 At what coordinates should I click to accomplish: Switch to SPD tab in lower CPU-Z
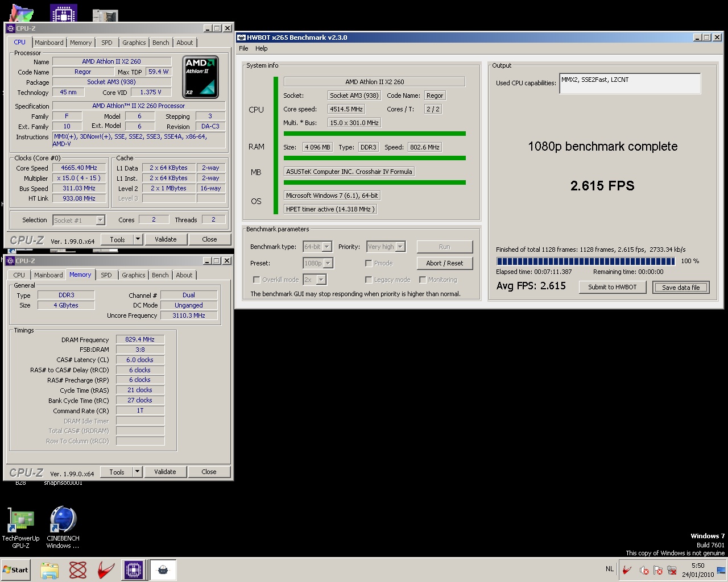[x=106, y=275]
